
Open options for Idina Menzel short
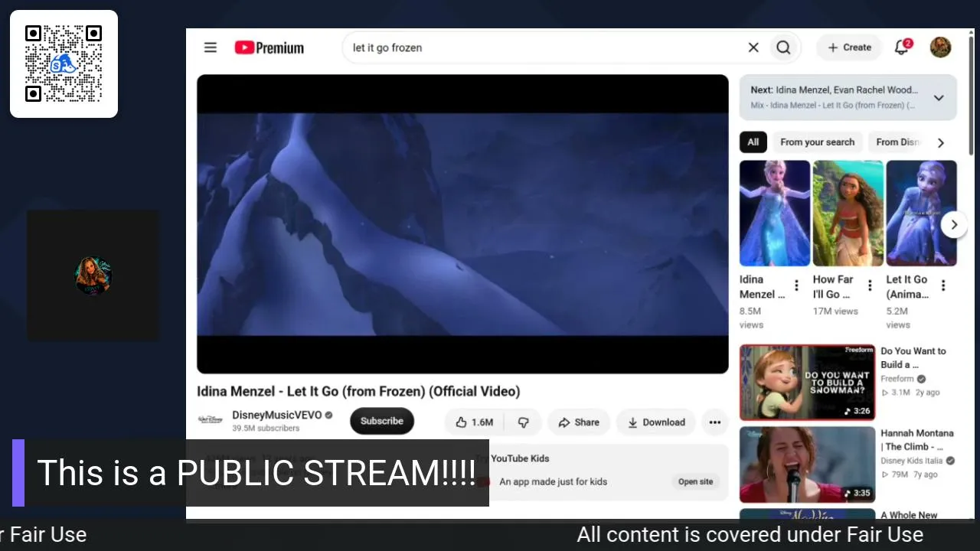point(796,285)
